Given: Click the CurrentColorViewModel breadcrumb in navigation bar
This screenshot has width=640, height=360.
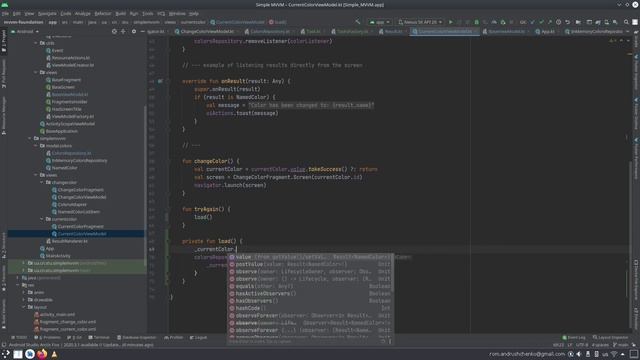Looking at the screenshot, I should point(237,22).
